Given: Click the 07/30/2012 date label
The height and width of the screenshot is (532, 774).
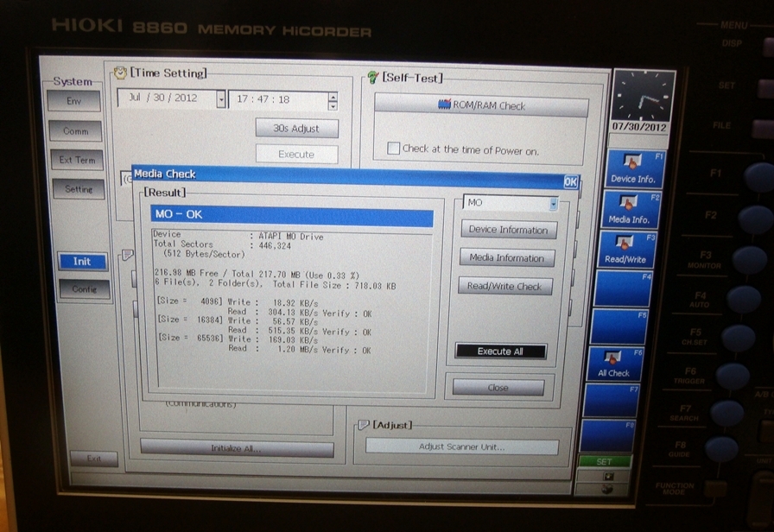Looking at the screenshot, I should click(x=639, y=127).
